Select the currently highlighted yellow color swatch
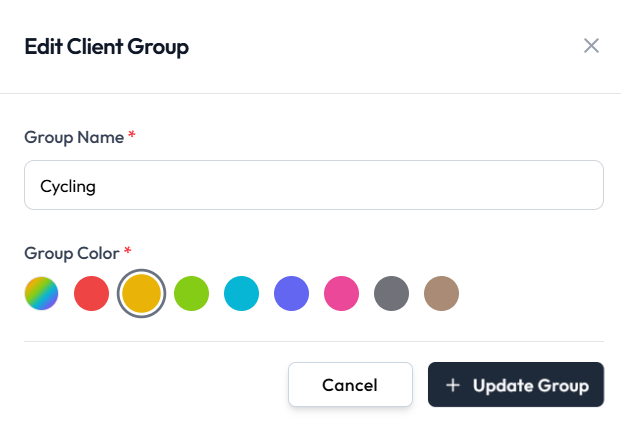Image resolution: width=621 pixels, height=430 pixels. coord(141,293)
